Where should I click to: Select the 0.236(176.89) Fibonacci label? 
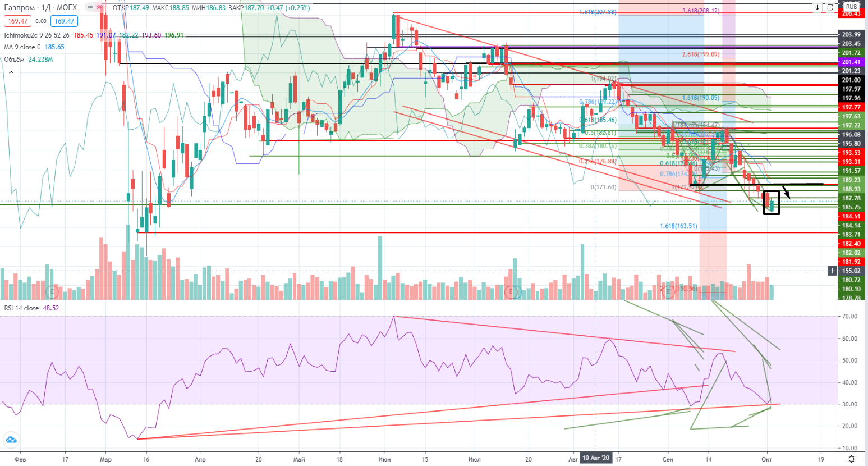598,161
